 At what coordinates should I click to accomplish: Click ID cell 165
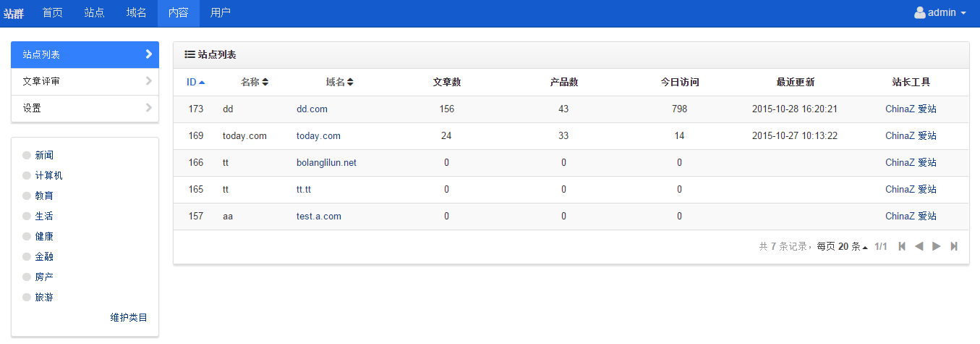[x=195, y=189]
